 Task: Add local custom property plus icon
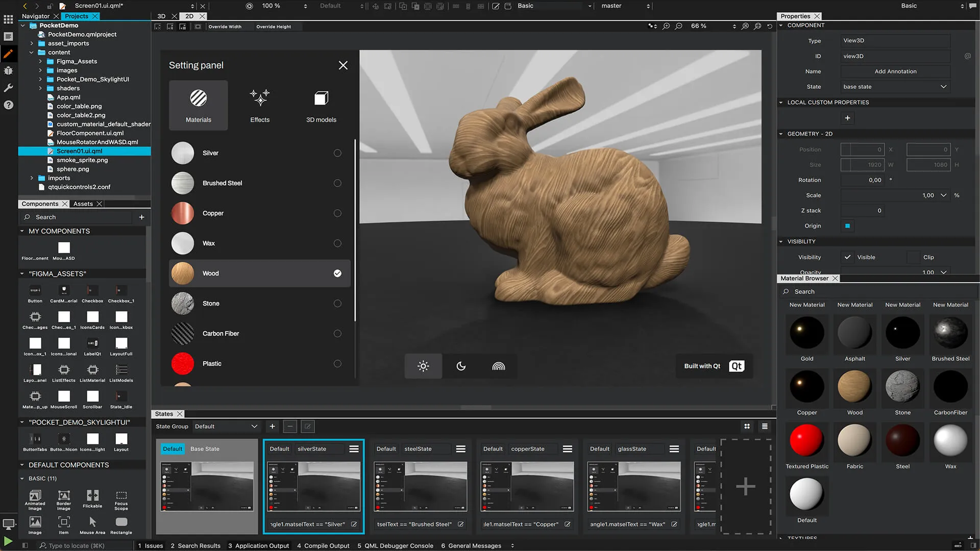point(847,118)
